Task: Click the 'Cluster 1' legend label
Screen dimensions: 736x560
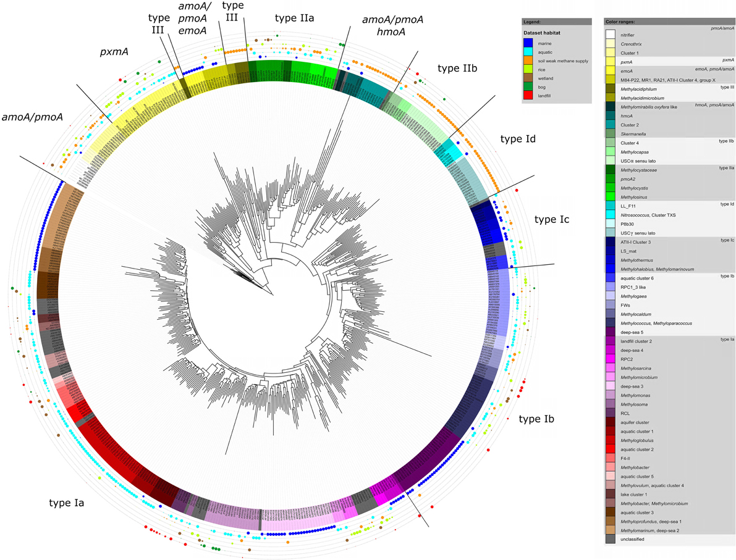Action: point(628,53)
